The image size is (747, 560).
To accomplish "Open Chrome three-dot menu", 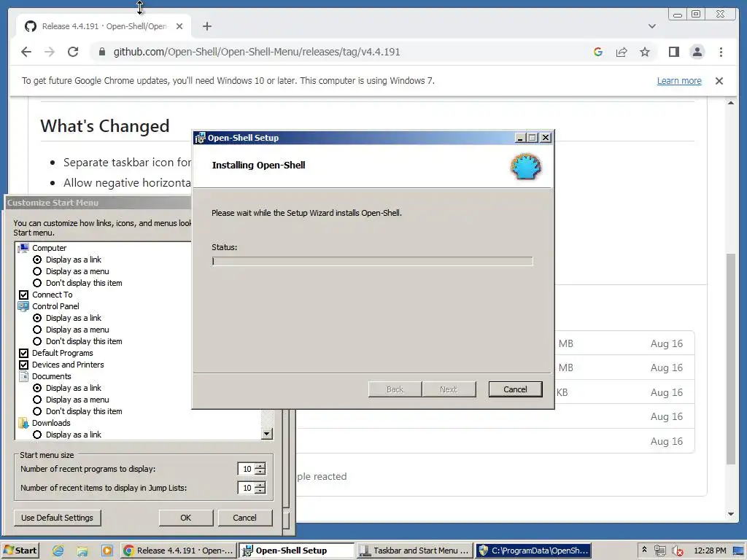I will (721, 52).
